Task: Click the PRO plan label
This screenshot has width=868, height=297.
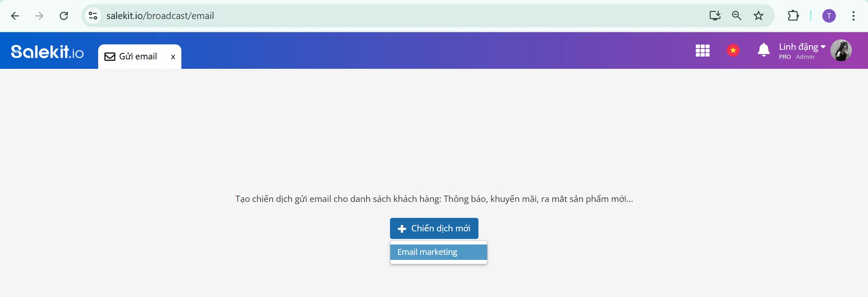Action: (785, 57)
